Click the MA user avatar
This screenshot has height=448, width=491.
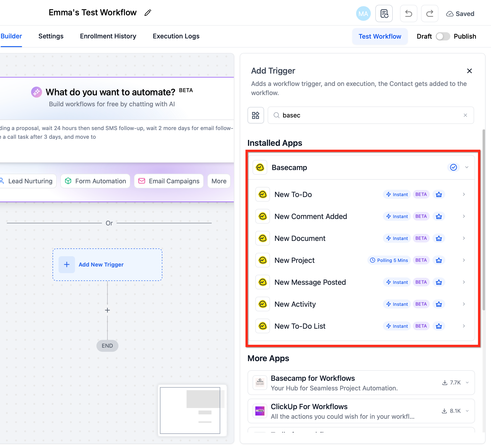(x=363, y=14)
